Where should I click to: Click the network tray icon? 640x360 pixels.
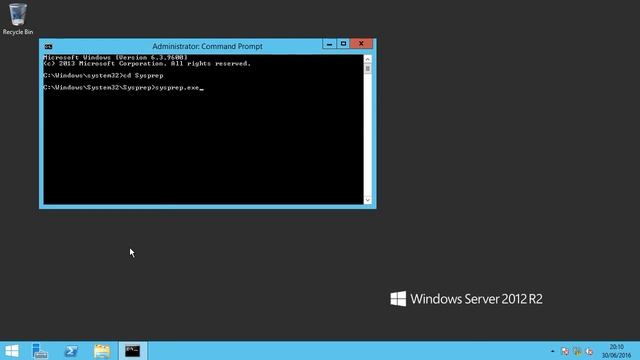pyautogui.click(x=577, y=351)
